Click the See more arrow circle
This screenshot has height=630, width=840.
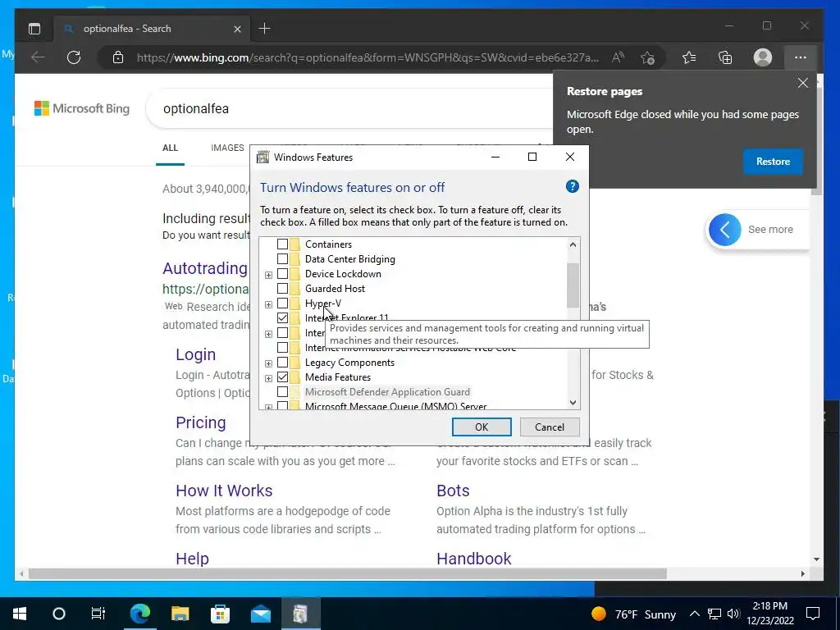(x=725, y=230)
